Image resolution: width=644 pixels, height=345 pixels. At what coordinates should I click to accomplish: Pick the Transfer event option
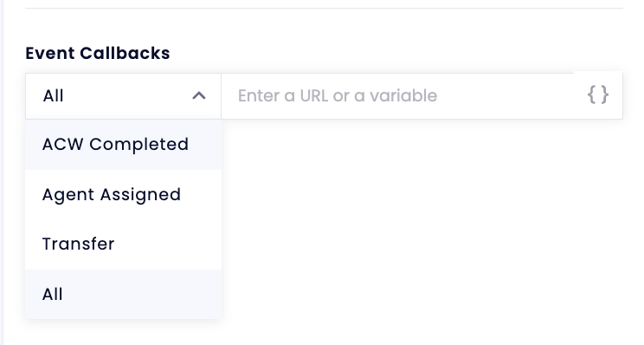click(123, 244)
